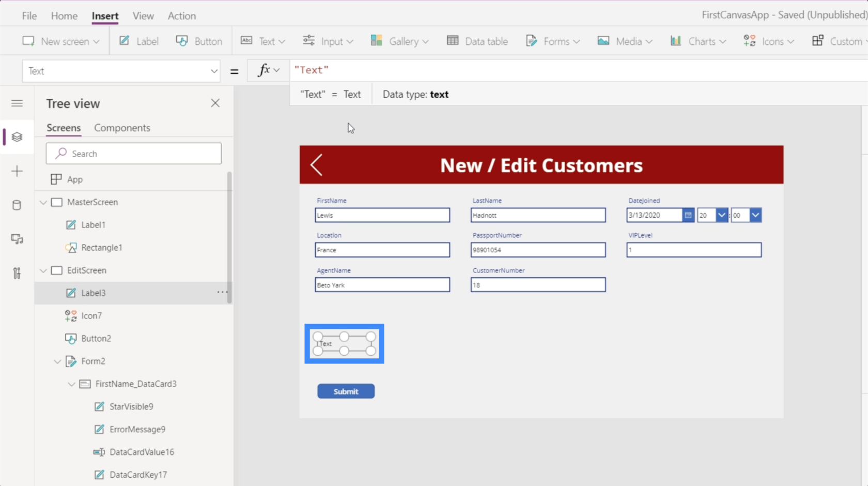This screenshot has width=868, height=486.
Task: Click the back arrow icon in header
Action: point(316,165)
